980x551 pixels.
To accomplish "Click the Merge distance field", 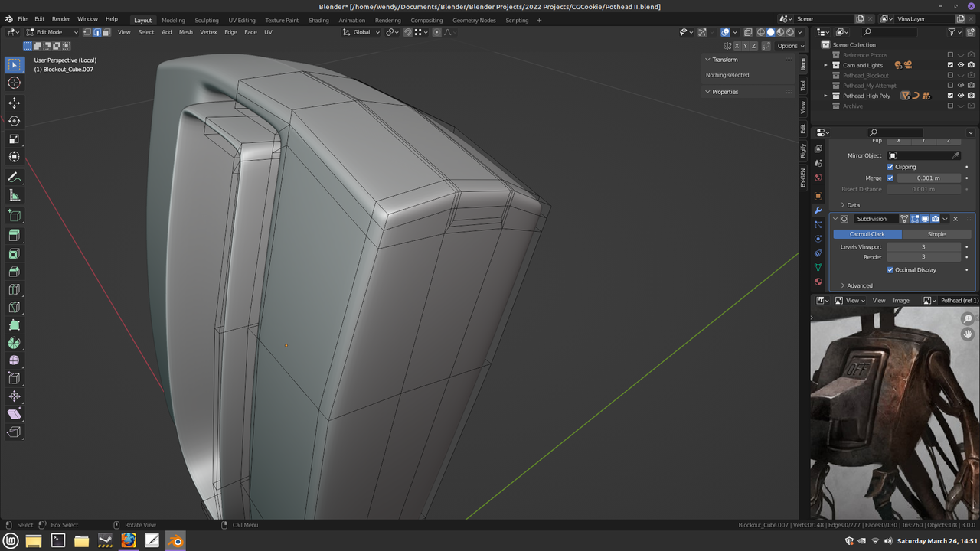I will tap(928, 178).
